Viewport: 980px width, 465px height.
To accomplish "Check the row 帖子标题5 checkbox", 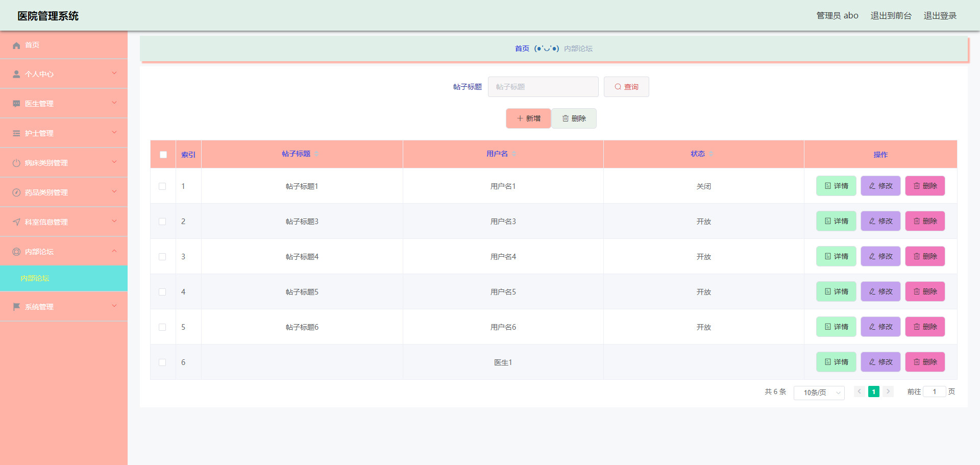I will [162, 292].
